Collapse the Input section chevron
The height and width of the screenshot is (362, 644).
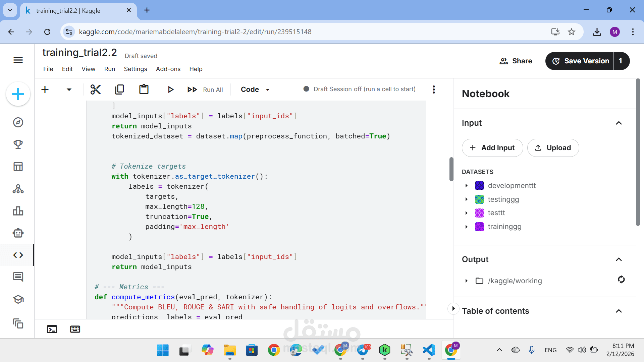point(619,123)
